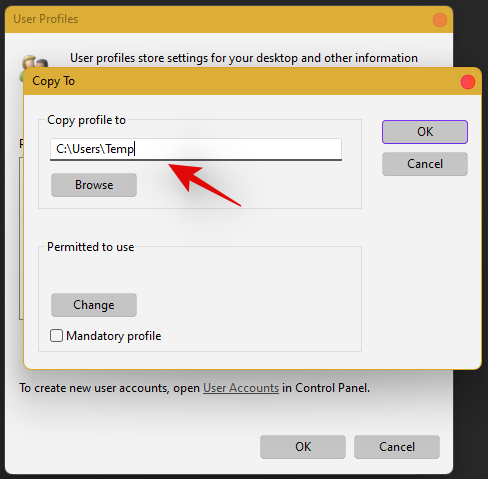Viewport: 488px width, 479px height.
Task: Click the User profiles store settings description
Action: 244,58
